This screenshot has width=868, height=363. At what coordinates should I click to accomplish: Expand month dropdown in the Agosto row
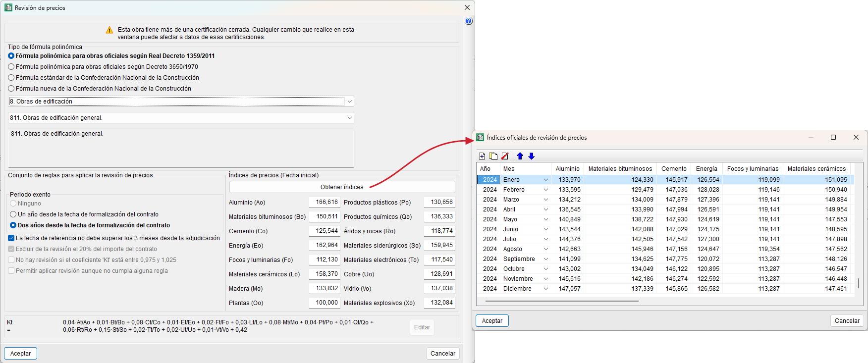pyautogui.click(x=546, y=249)
